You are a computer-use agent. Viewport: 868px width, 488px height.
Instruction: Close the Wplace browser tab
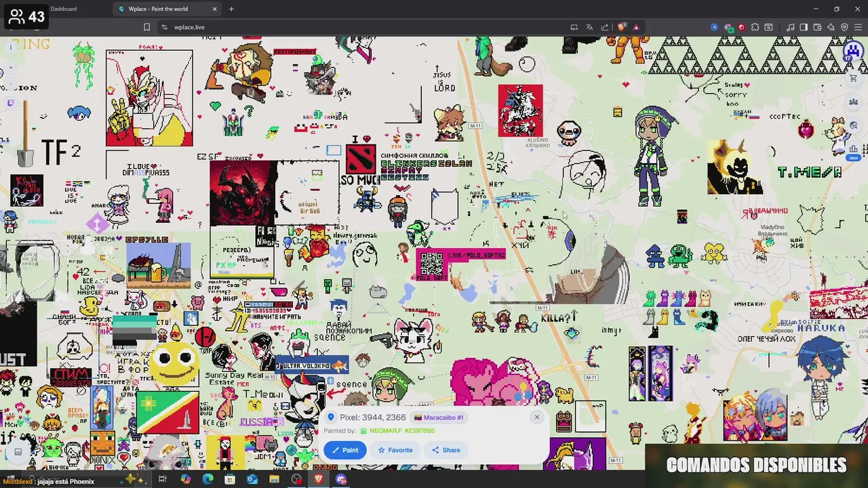[x=215, y=9]
